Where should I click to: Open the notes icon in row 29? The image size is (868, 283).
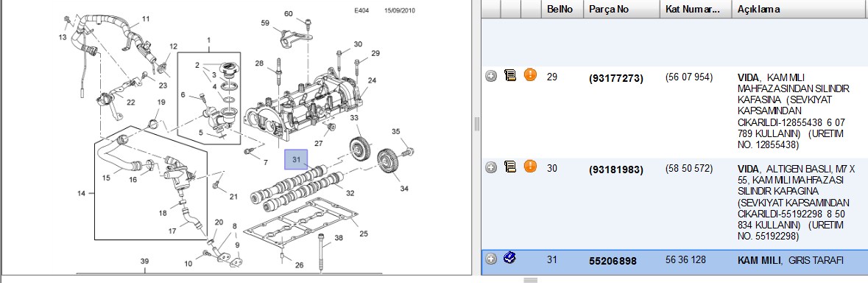pos(510,74)
